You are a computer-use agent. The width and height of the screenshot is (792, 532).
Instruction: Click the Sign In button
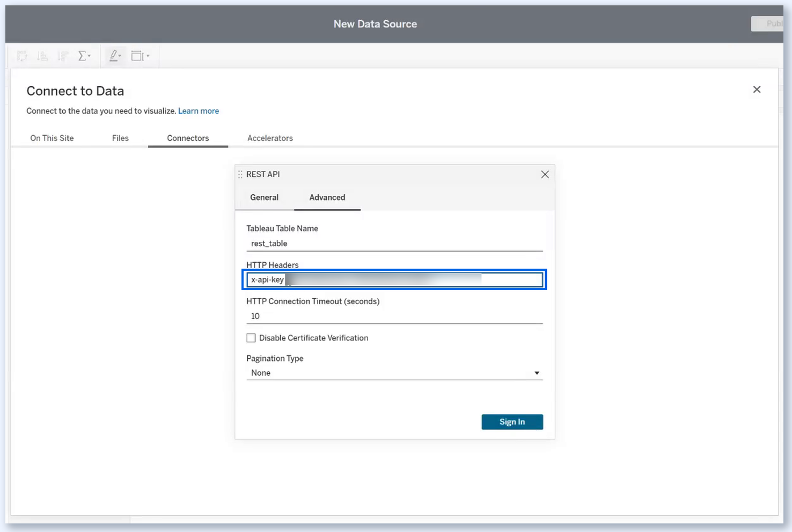pos(512,422)
